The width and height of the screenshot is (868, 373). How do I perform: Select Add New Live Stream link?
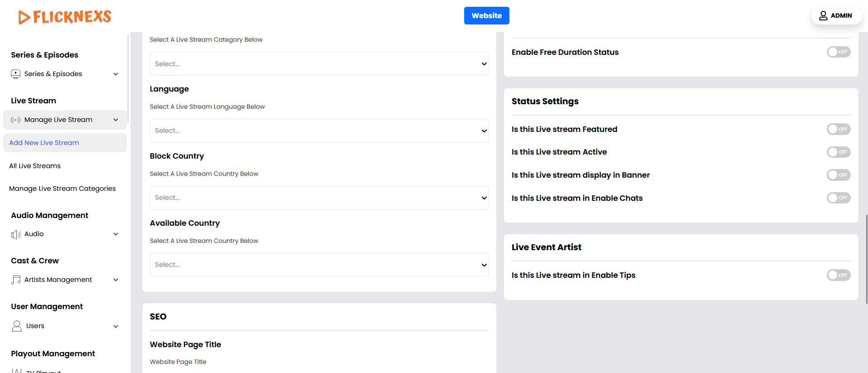(x=44, y=143)
